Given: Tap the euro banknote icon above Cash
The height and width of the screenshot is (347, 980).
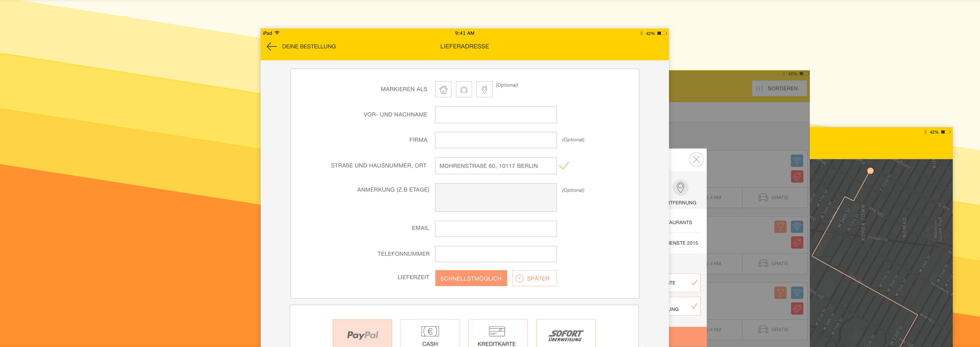Looking at the screenshot, I should coord(430,331).
